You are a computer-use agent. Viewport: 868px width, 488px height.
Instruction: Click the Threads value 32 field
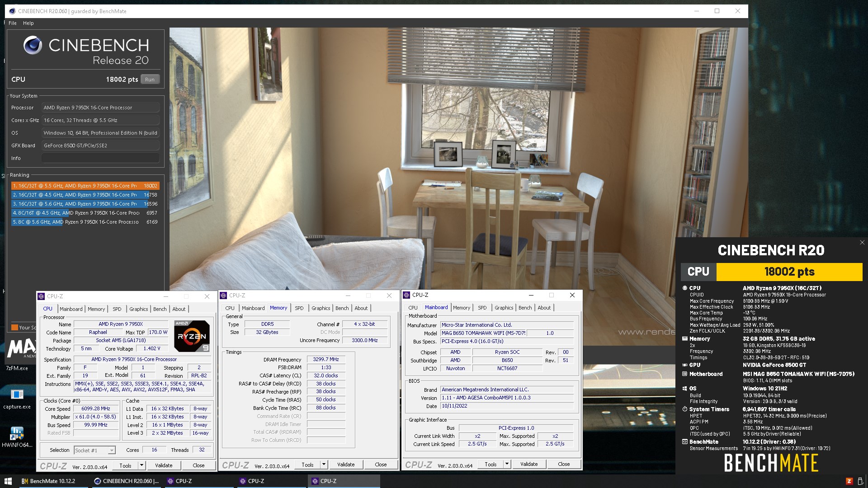[x=202, y=450]
